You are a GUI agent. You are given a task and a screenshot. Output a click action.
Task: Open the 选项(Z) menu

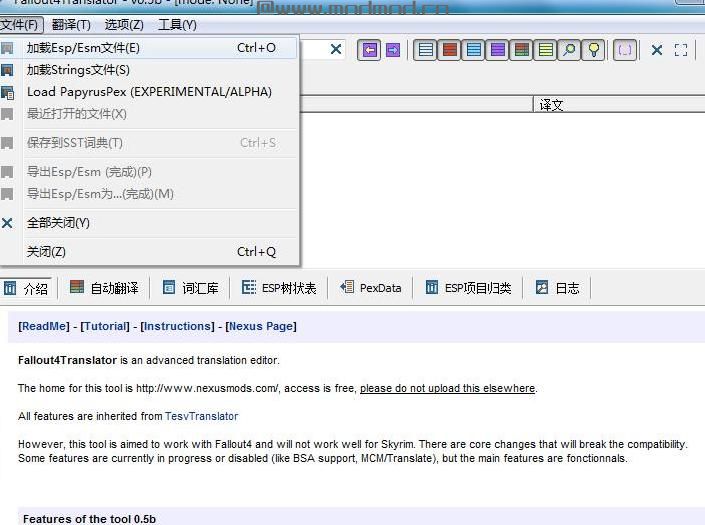[124, 25]
